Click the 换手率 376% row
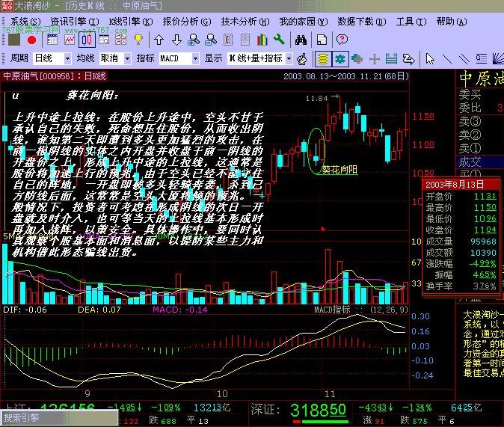Screen dimensions: 504x427 point(461,286)
